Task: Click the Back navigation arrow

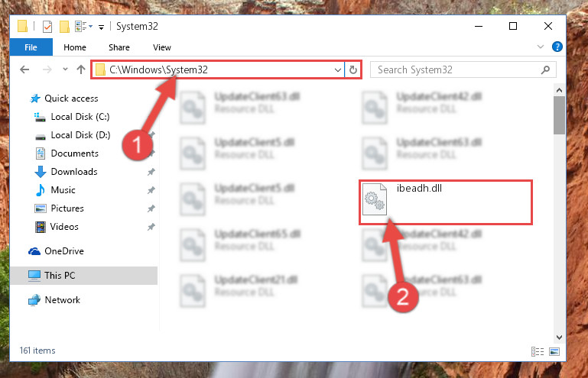Action: [x=24, y=69]
